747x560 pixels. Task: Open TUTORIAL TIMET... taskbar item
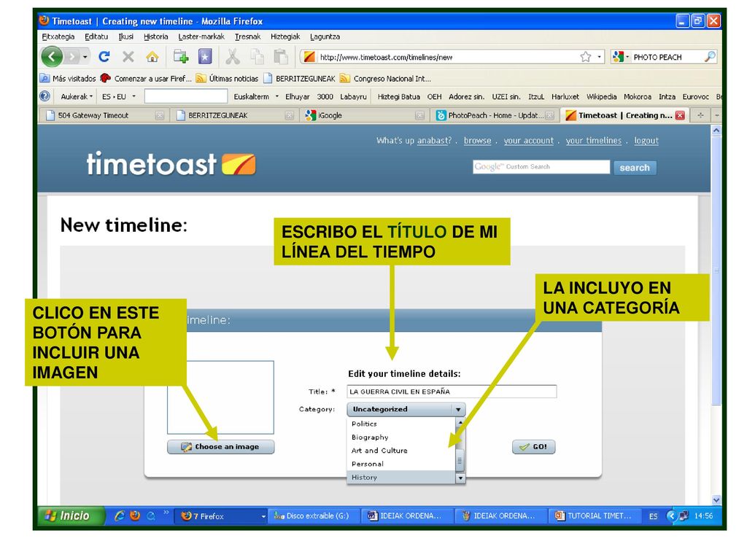click(595, 516)
